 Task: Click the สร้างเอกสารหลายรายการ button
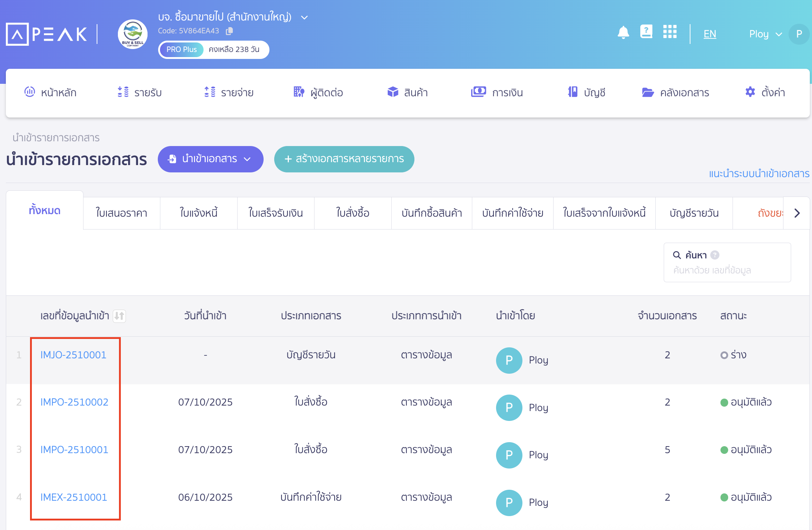point(344,159)
